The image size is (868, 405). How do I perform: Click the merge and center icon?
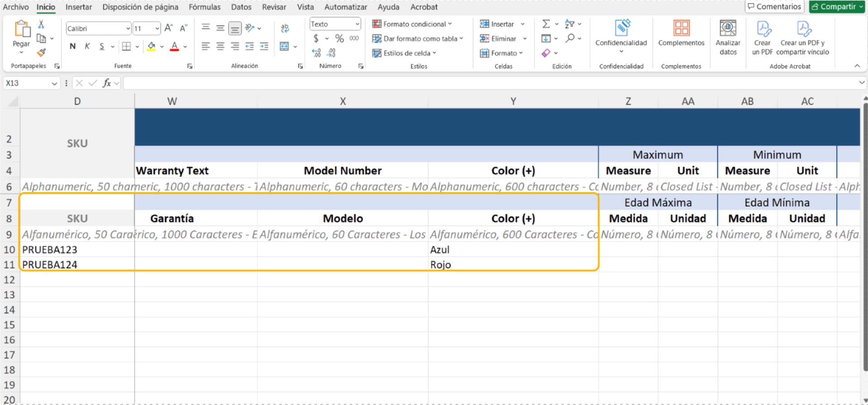pyautogui.click(x=284, y=46)
